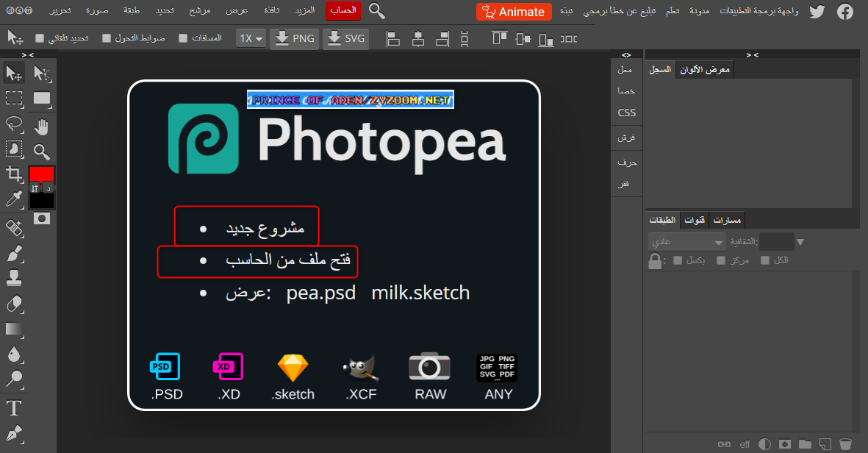Viewport: 868px width, 453px height.
Task: Select the Gradient tool
Action: 14,329
